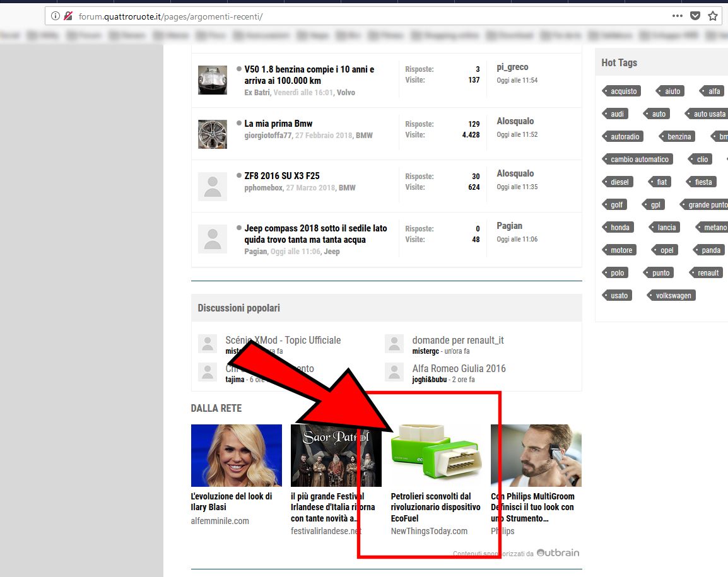Select the alfa hot tag
728x577 pixels.
pos(712,91)
